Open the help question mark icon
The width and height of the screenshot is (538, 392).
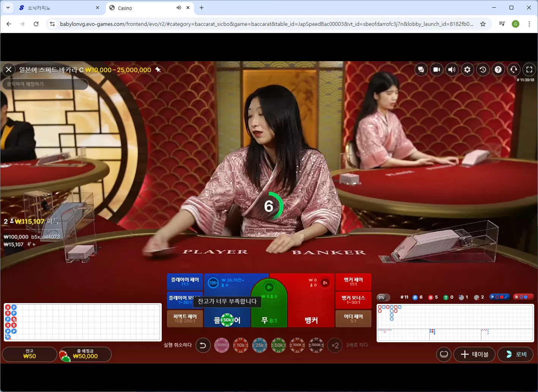(498, 70)
